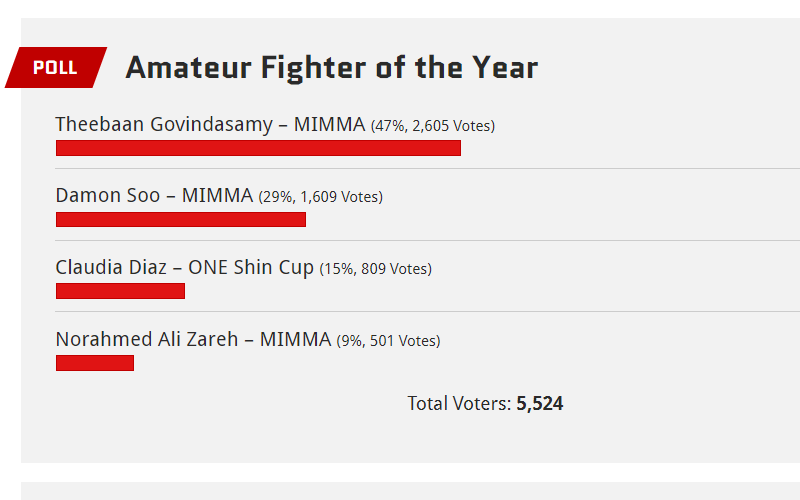Select Theebaan Govindasamy – MIMMA entry

coord(210,124)
